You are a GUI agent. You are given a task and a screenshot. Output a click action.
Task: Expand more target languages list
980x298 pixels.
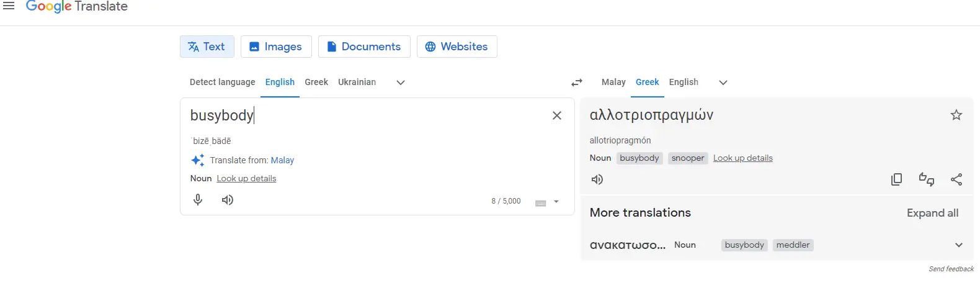(x=723, y=83)
